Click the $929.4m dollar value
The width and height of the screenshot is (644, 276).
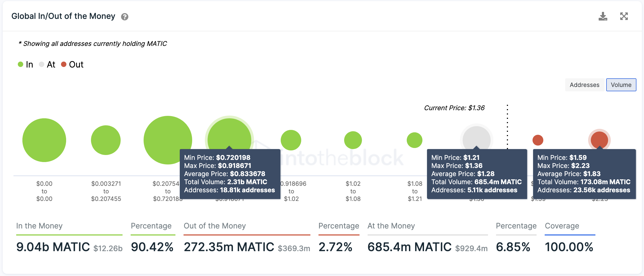[471, 248]
